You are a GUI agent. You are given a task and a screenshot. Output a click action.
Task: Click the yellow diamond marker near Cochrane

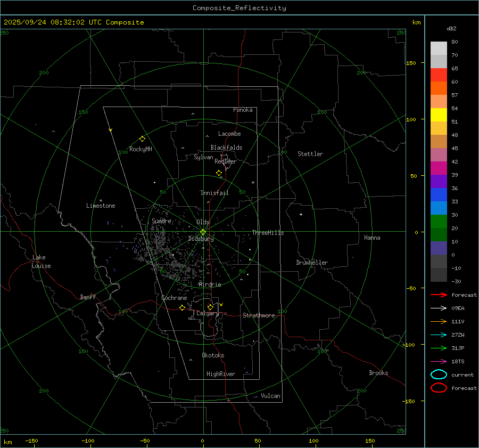click(182, 308)
